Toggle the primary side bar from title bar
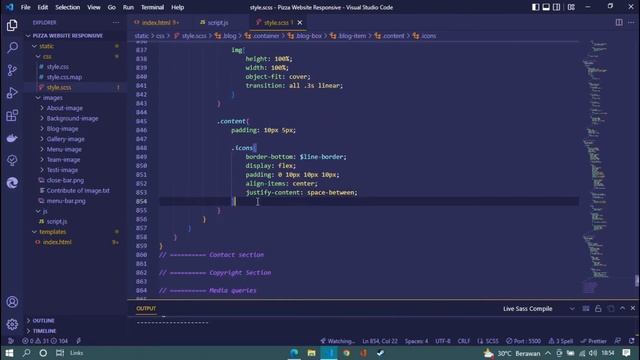 point(535,7)
